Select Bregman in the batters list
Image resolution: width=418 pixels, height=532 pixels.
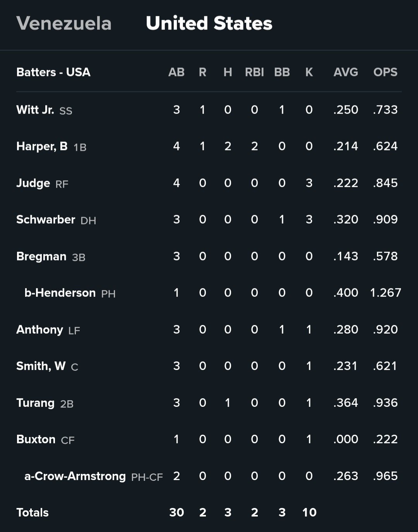41,256
